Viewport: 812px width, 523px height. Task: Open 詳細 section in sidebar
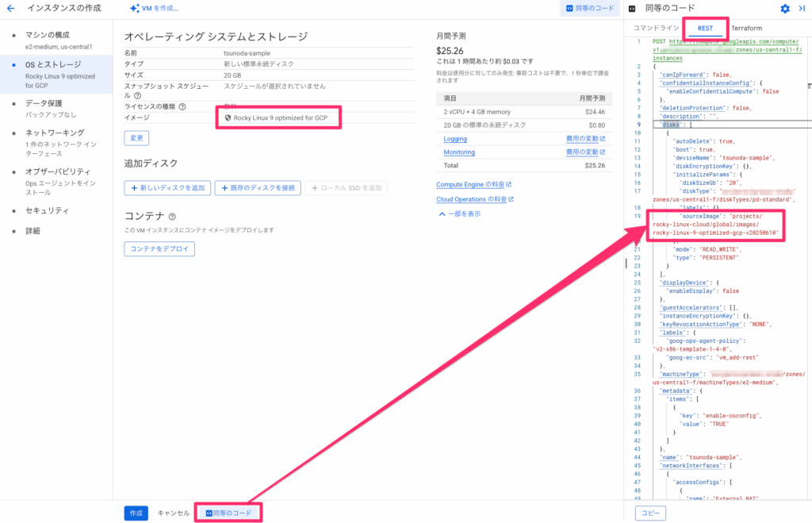(x=33, y=231)
